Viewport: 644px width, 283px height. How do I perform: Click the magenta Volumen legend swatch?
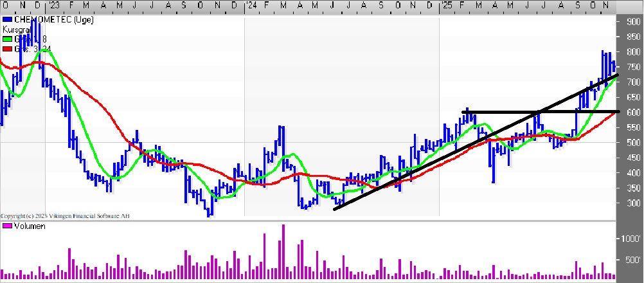[7, 226]
